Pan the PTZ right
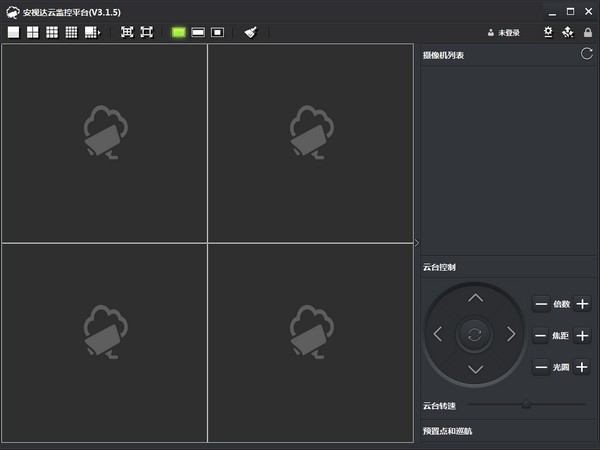 pos(511,334)
